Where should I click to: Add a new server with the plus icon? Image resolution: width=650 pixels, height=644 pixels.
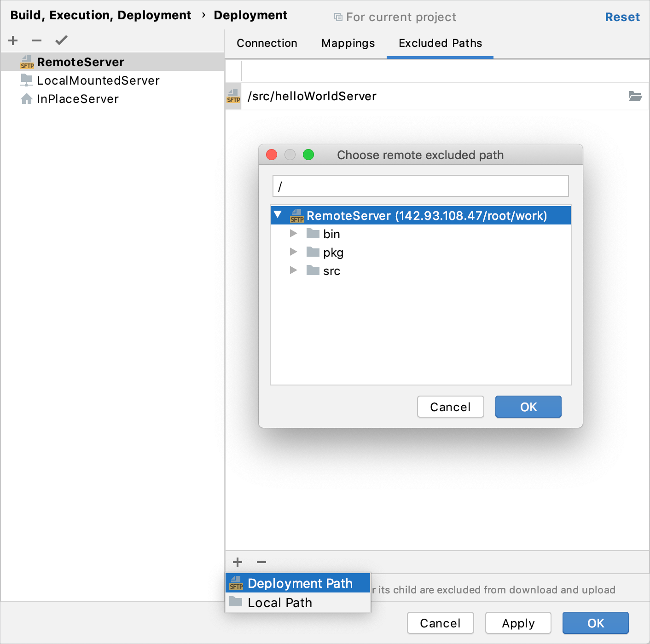point(12,40)
